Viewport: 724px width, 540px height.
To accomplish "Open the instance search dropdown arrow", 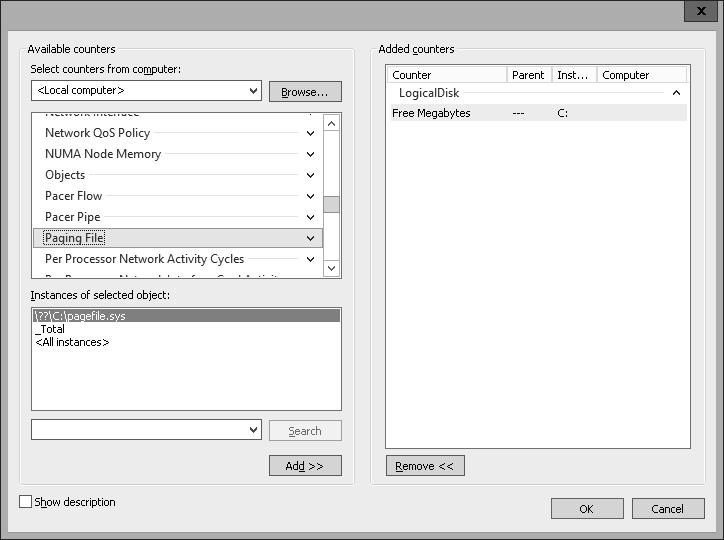I will pyautogui.click(x=253, y=430).
